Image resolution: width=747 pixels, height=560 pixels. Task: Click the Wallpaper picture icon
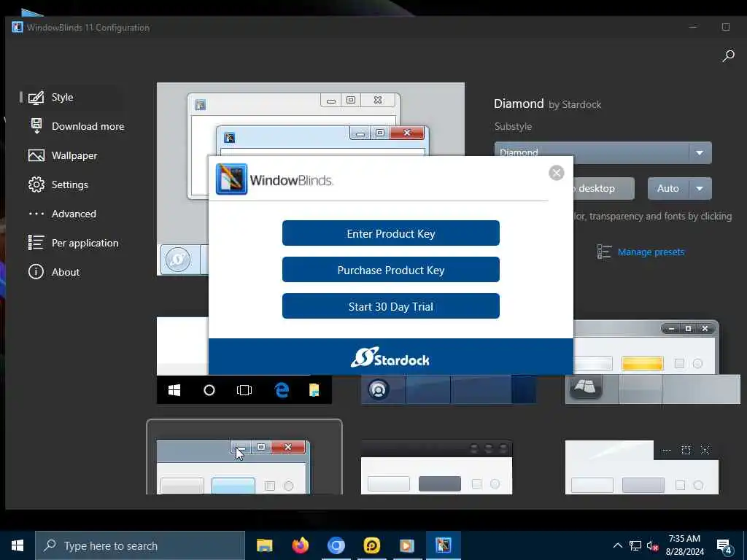pyautogui.click(x=36, y=156)
